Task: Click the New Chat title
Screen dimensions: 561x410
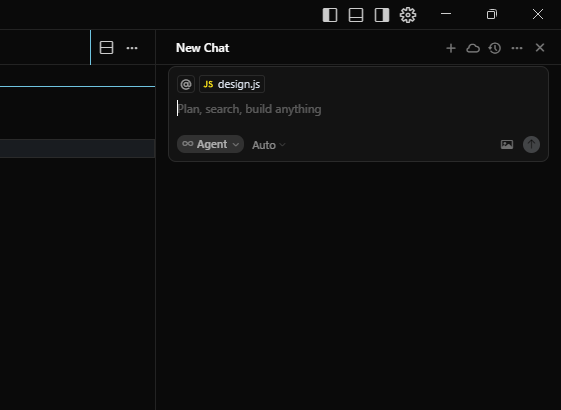Action: pos(203,48)
